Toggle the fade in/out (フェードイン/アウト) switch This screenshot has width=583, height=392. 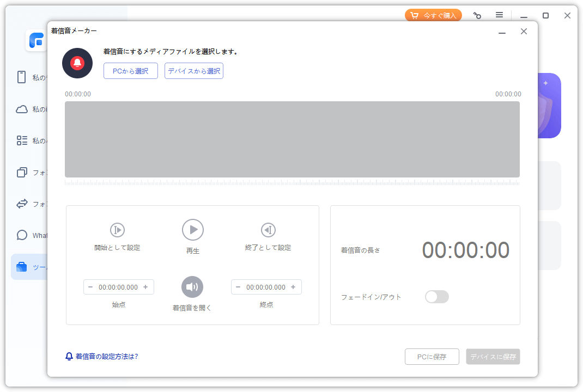point(436,297)
